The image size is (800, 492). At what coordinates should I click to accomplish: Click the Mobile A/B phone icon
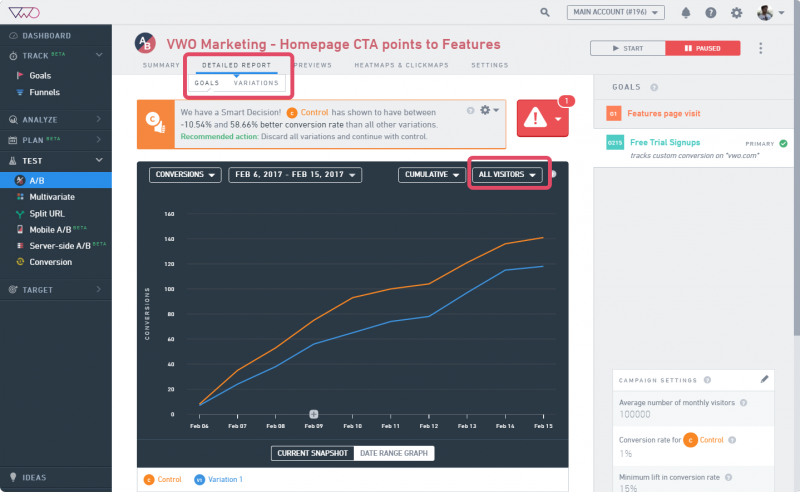pos(20,230)
